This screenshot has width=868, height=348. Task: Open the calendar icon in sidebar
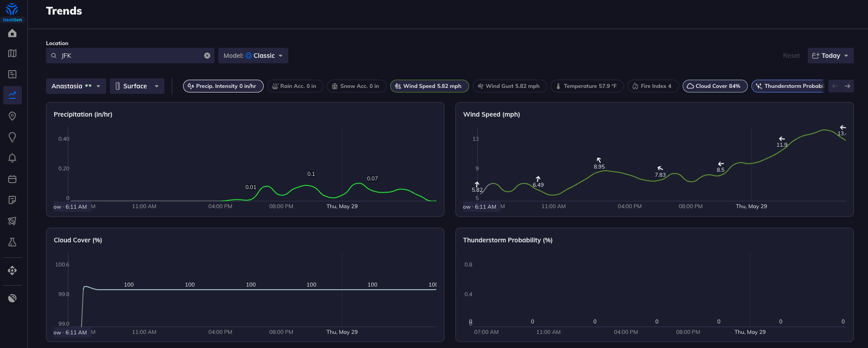point(12,179)
